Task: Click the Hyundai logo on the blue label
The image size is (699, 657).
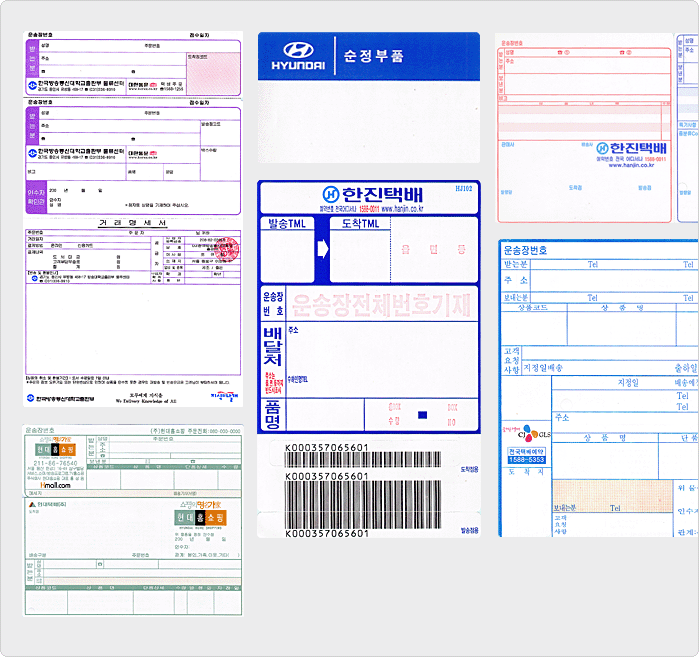Action: click(x=298, y=56)
